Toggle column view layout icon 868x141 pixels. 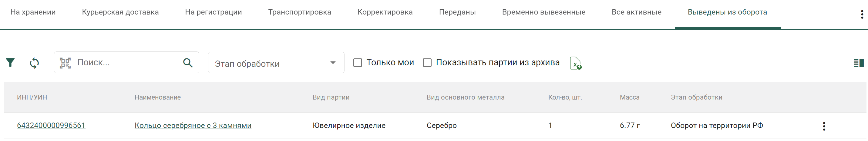click(859, 63)
